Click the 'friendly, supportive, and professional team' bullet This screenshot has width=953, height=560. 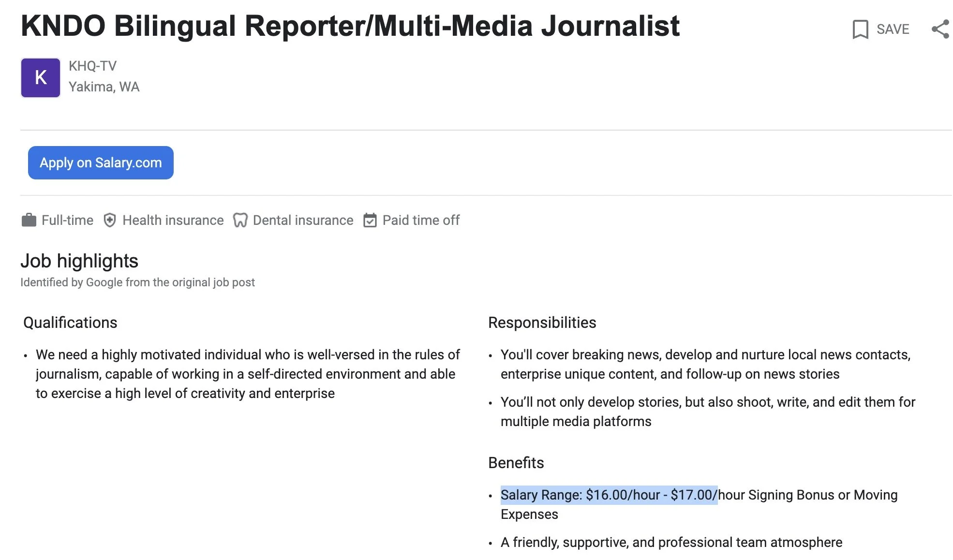click(671, 543)
